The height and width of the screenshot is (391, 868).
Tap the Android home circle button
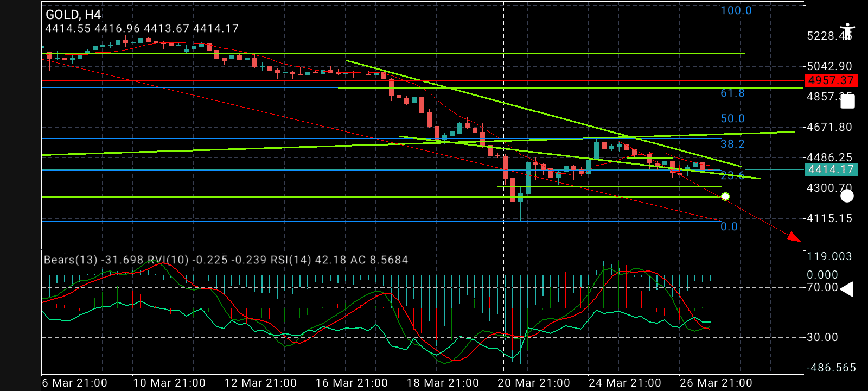(x=847, y=195)
